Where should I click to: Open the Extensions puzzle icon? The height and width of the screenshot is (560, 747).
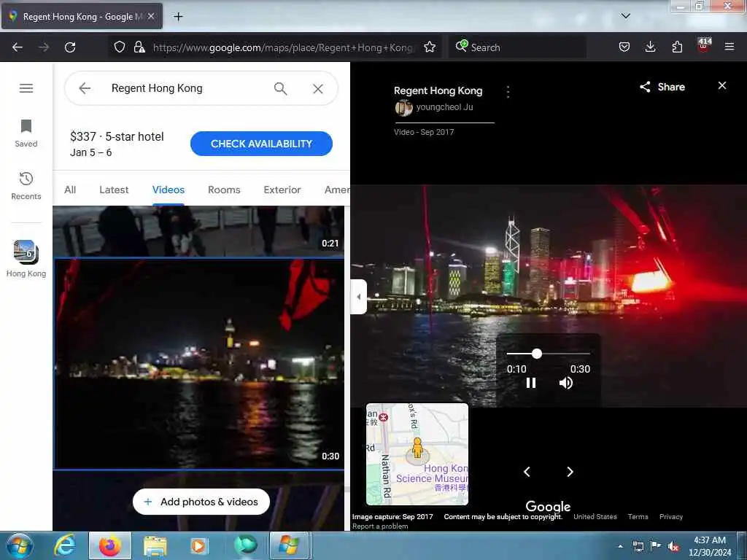tap(677, 47)
